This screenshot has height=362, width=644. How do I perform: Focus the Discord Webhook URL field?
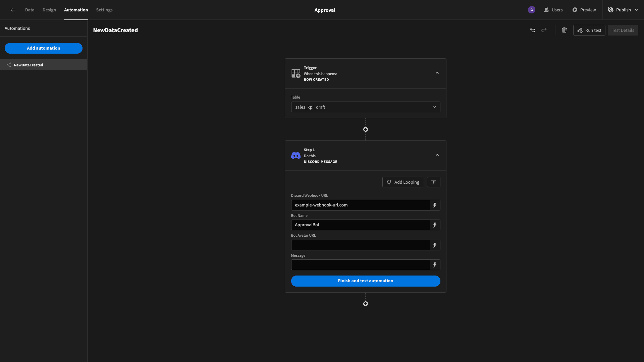[360, 205]
